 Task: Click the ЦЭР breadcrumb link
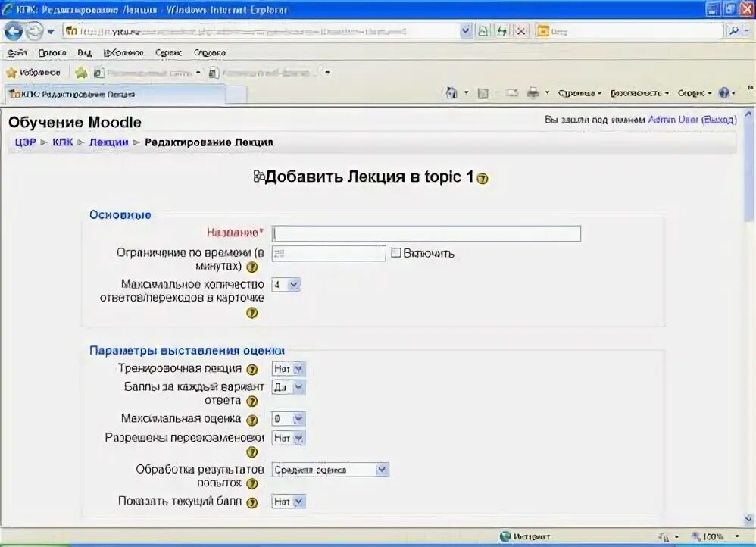tap(25, 142)
